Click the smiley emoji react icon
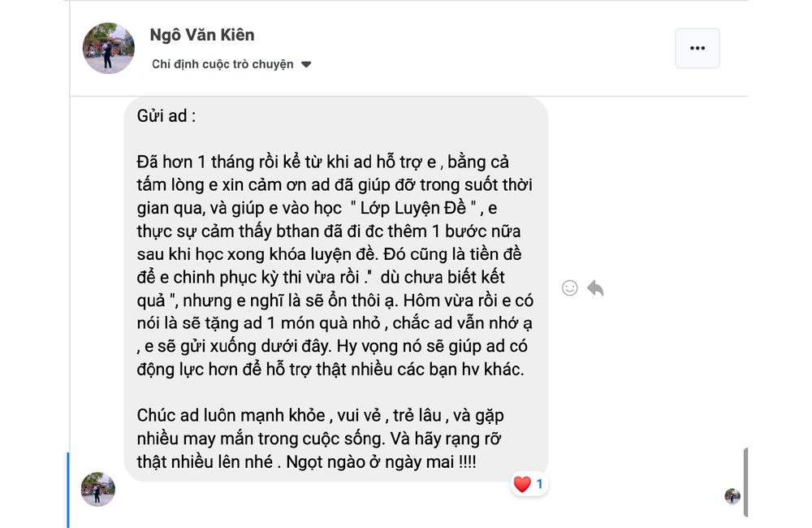Image resolution: width=812 pixels, height=528 pixels. coord(570,288)
